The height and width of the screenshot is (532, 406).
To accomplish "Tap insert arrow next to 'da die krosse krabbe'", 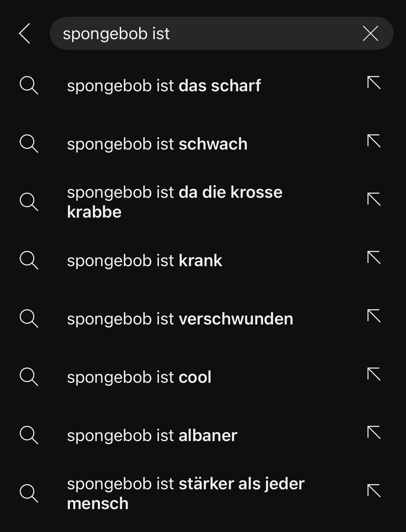I will click(374, 200).
